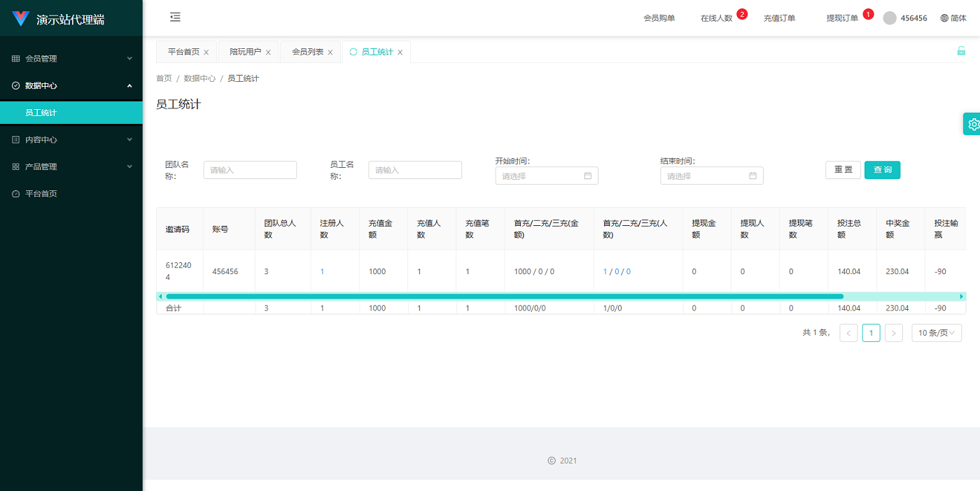This screenshot has width=980, height=491.
Task: Expand the 内容中心 sidebar menu
Action: tap(71, 140)
